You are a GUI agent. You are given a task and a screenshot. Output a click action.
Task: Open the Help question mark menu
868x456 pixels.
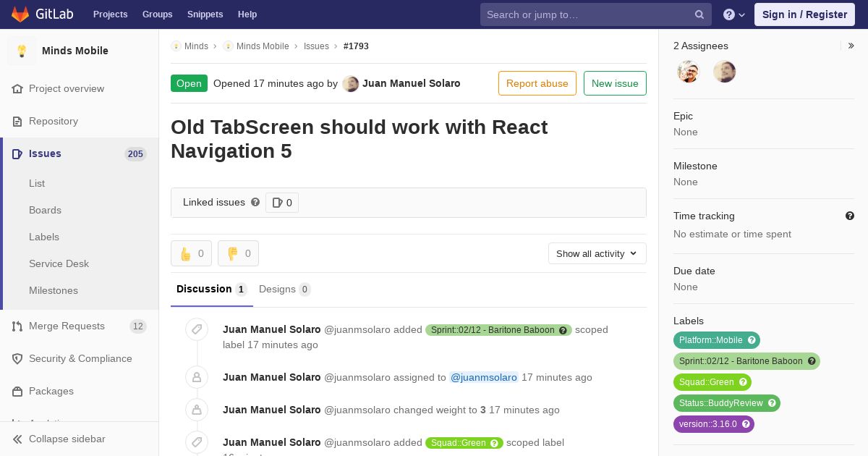point(734,14)
